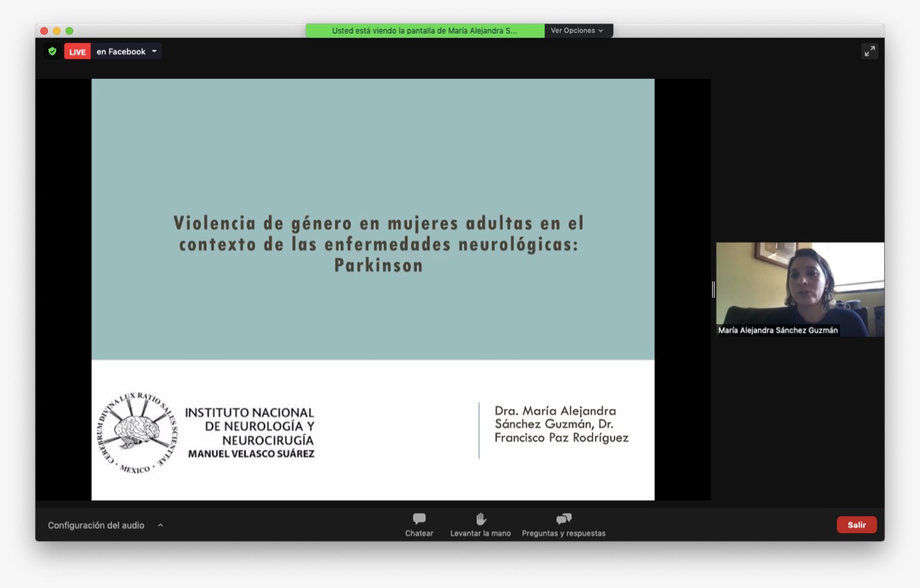Open chat via the Chatear bubble icon
Image resolution: width=920 pixels, height=588 pixels.
coord(419,518)
